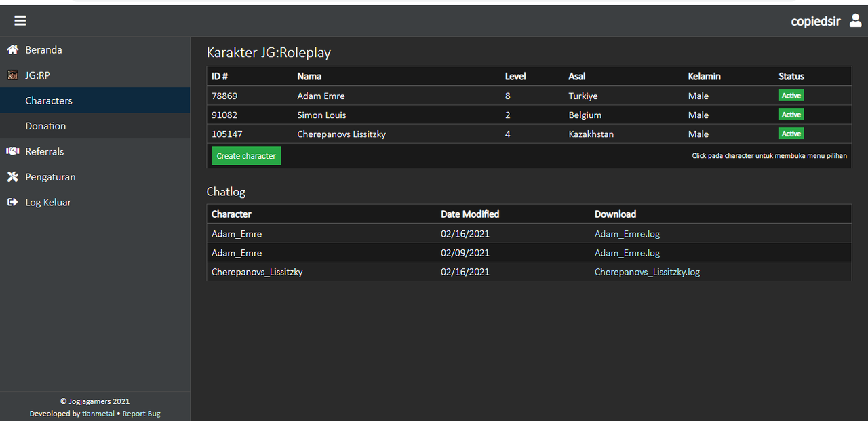The image size is (868, 421).
Task: Click the Chatlog section heading
Action: tap(226, 192)
